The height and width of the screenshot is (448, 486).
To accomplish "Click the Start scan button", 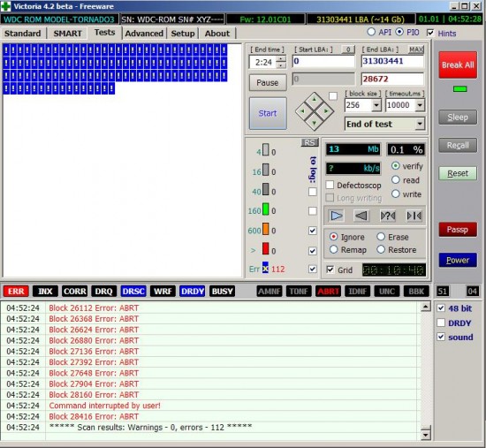I will pyautogui.click(x=268, y=113).
